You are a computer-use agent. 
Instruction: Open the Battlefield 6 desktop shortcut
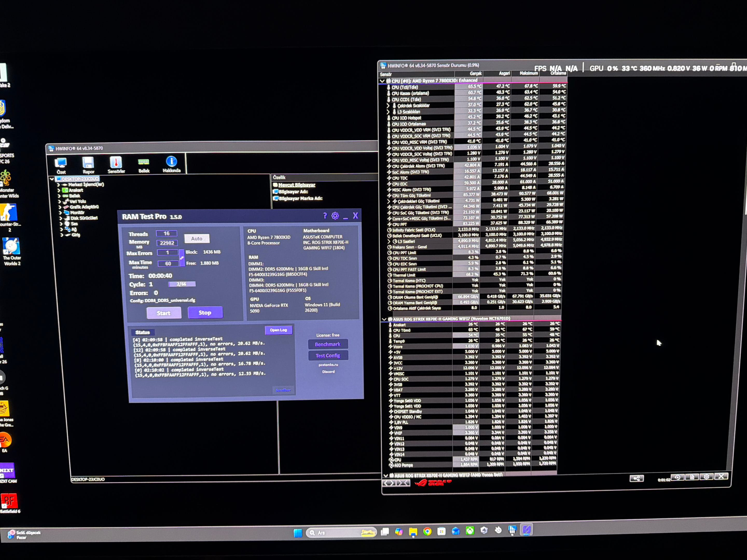click(x=10, y=503)
